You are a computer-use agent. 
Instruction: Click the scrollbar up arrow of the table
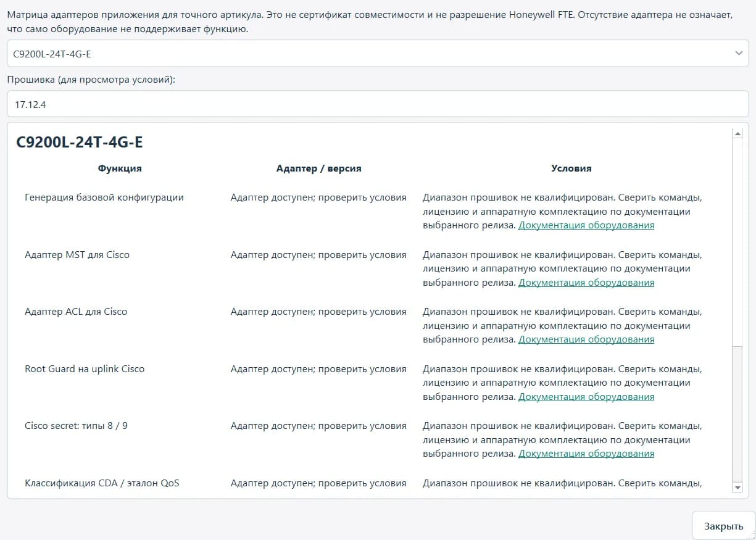[x=737, y=133]
